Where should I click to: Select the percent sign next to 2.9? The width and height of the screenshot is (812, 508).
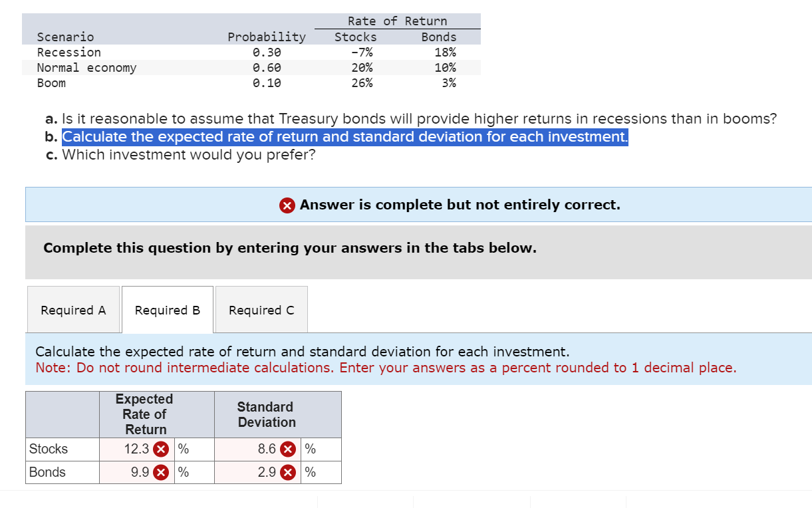pos(310,472)
